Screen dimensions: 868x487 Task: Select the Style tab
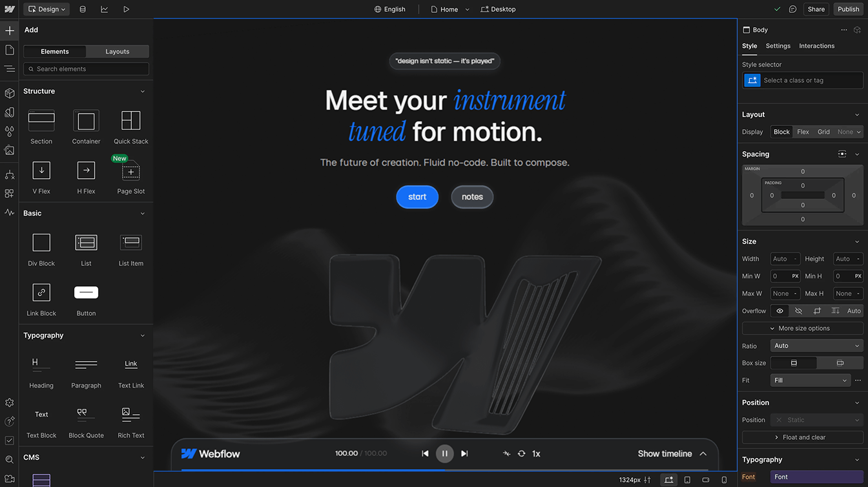749,46
